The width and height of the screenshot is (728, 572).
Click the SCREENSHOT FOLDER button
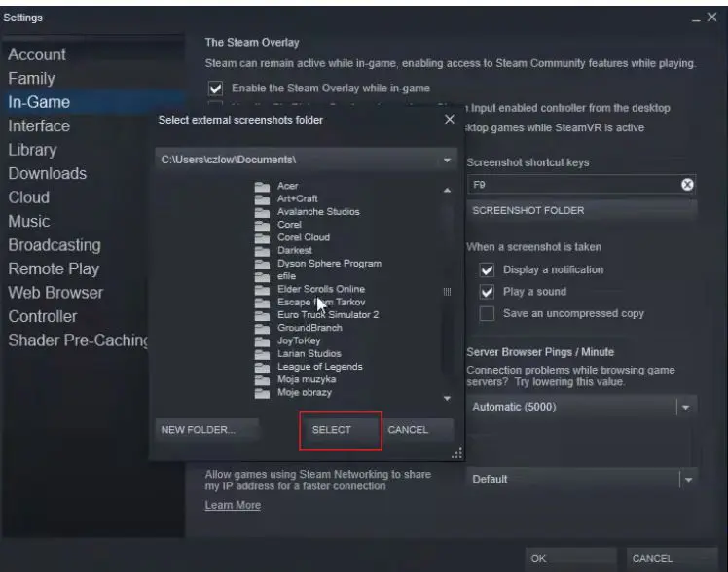pyautogui.click(x=581, y=211)
